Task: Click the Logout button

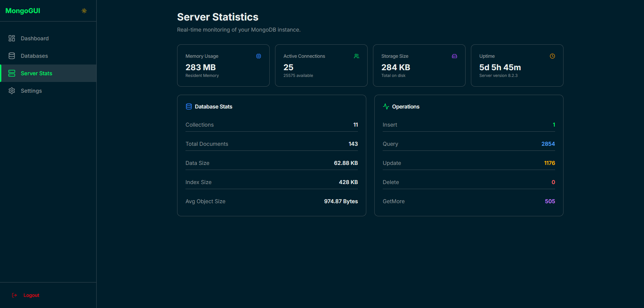Action: pos(31,295)
